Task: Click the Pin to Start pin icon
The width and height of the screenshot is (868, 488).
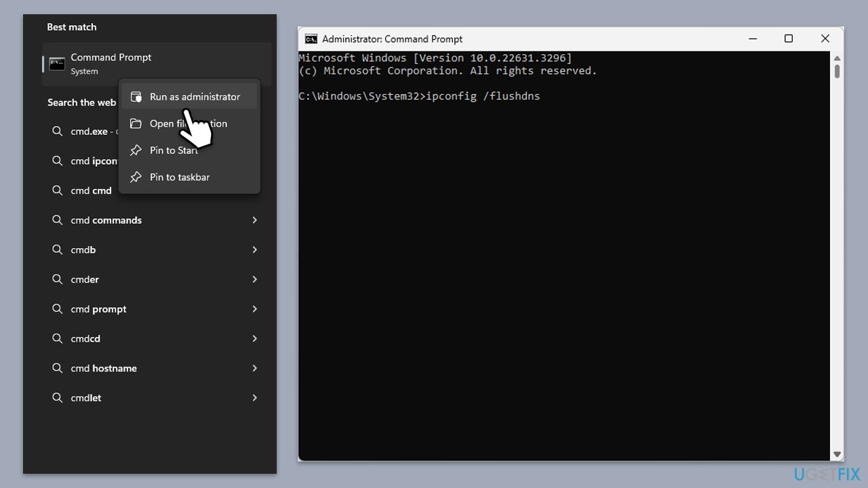Action: click(x=136, y=150)
